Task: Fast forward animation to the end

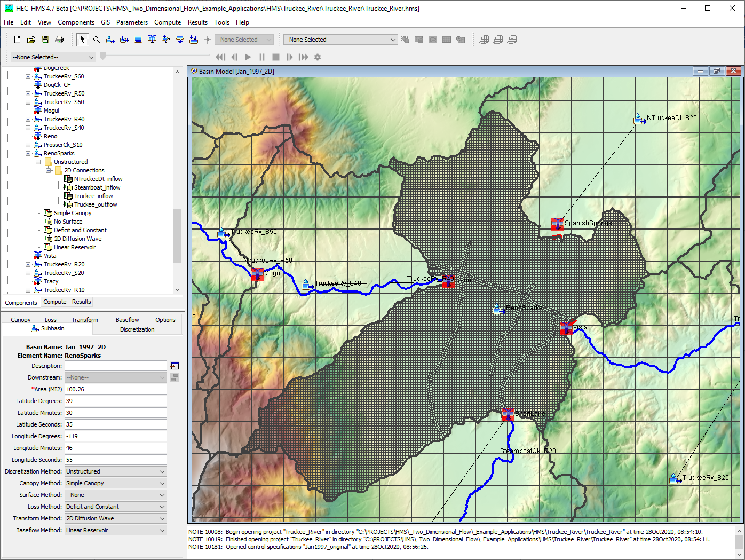Action: 304,57
